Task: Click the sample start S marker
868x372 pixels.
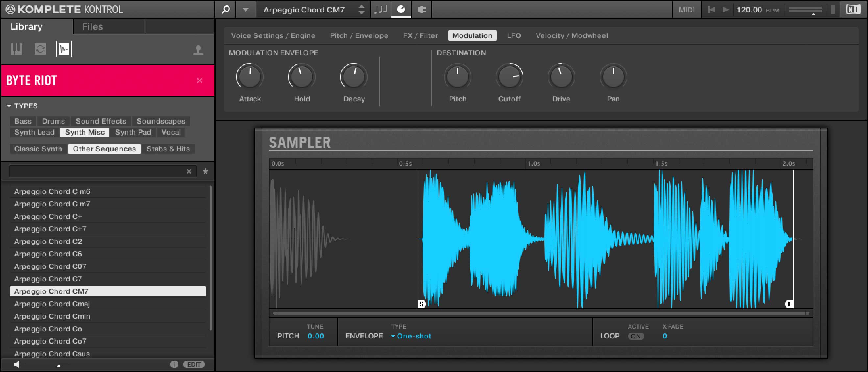Action: (x=421, y=304)
